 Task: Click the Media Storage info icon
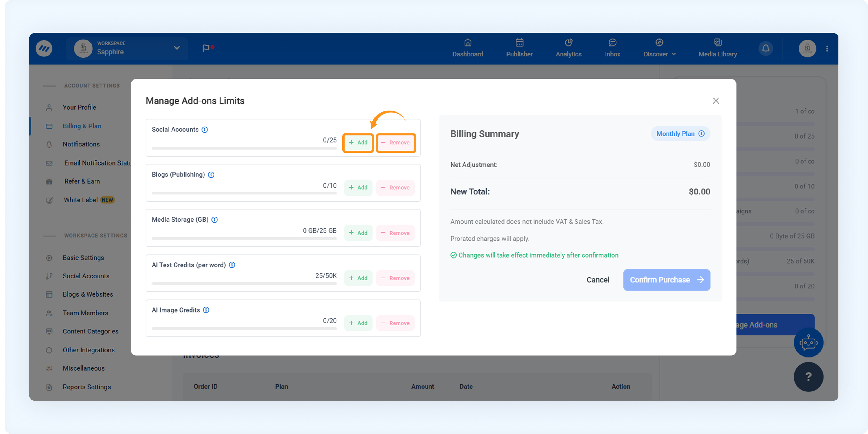(214, 220)
